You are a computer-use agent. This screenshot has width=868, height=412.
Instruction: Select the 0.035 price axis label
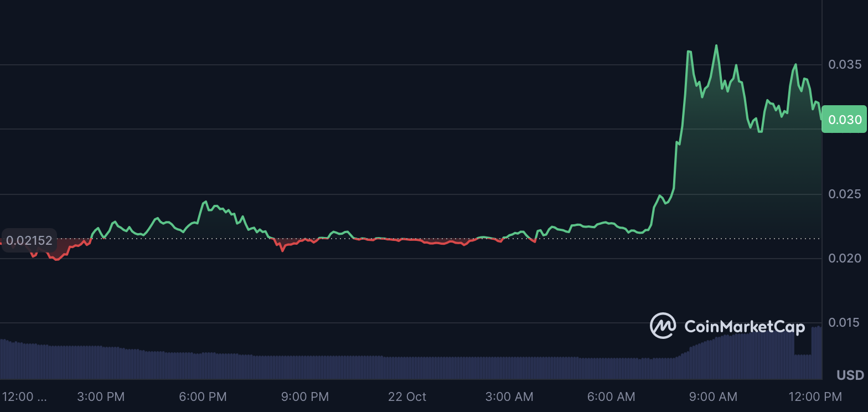(x=845, y=64)
